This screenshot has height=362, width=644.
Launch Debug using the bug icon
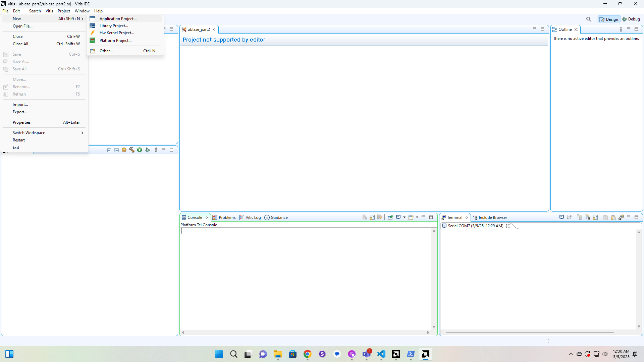[x=148, y=150]
